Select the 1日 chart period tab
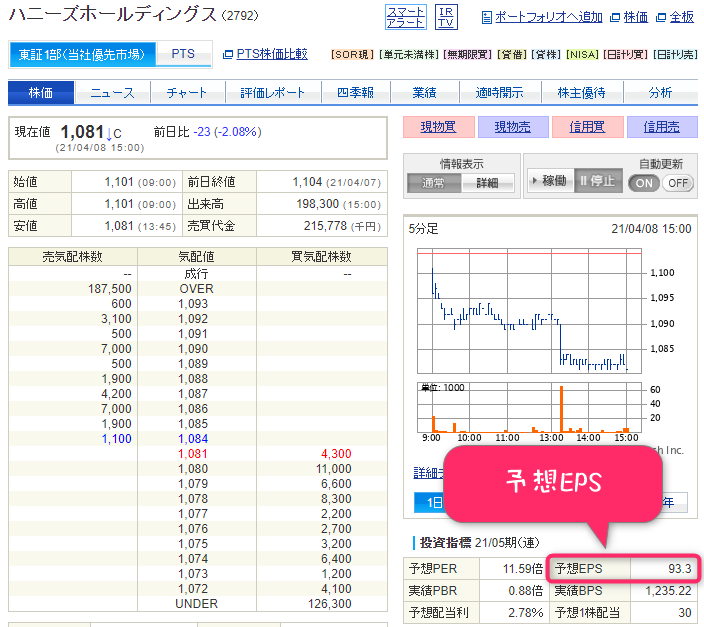 (x=430, y=503)
